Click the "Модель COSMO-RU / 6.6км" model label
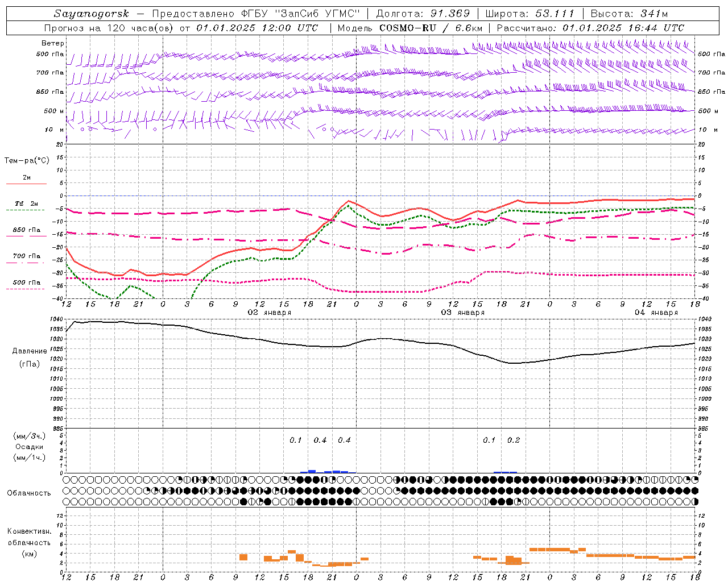The image size is (728, 582). coord(409,28)
